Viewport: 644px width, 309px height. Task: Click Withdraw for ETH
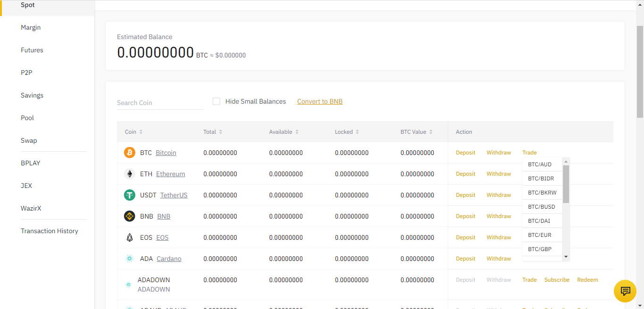pos(499,174)
